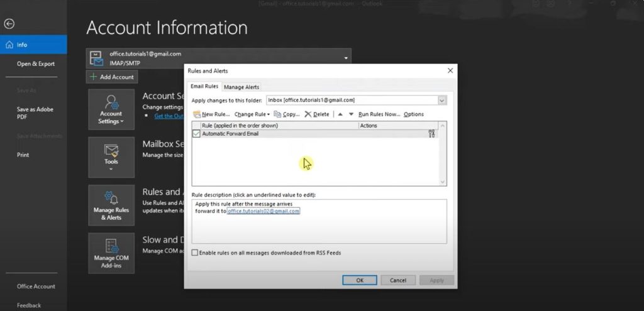Click the Cancel button
Viewport: 644px width, 311px height.
click(x=398, y=280)
